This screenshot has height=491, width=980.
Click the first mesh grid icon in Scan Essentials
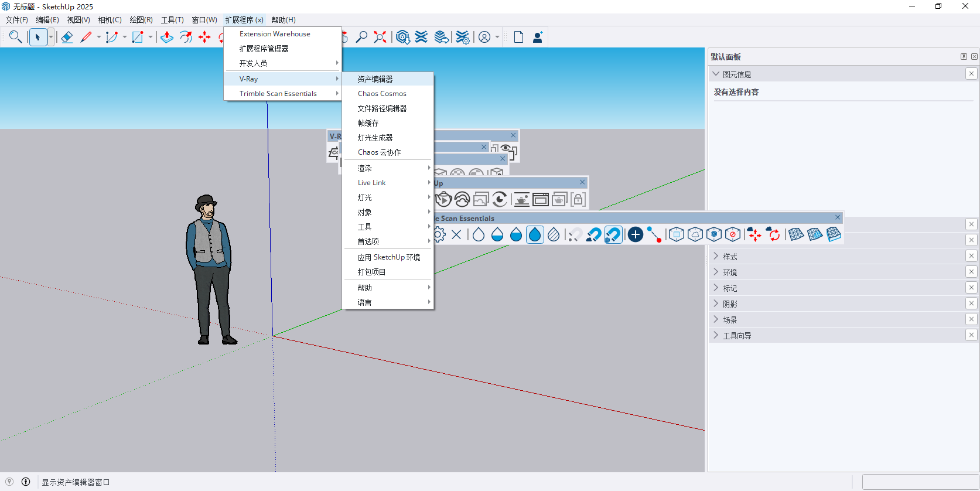point(796,234)
